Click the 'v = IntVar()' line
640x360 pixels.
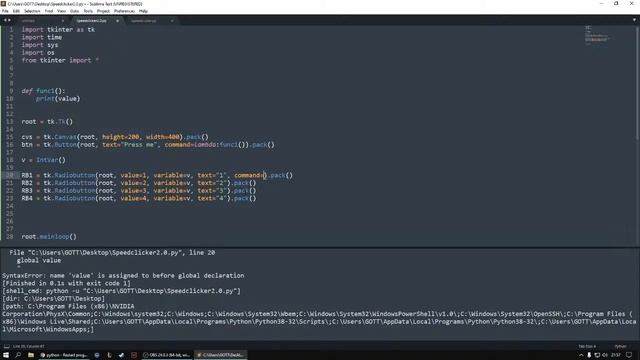click(x=43, y=160)
